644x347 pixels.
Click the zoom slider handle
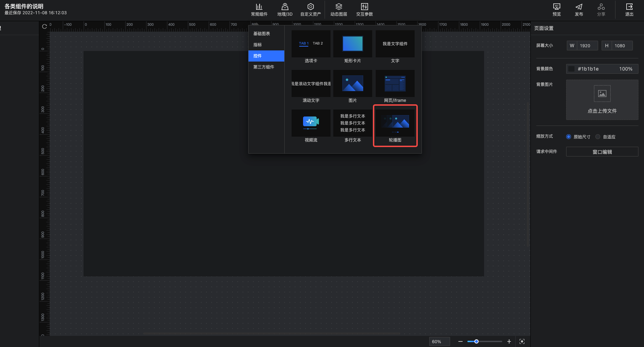(476, 341)
